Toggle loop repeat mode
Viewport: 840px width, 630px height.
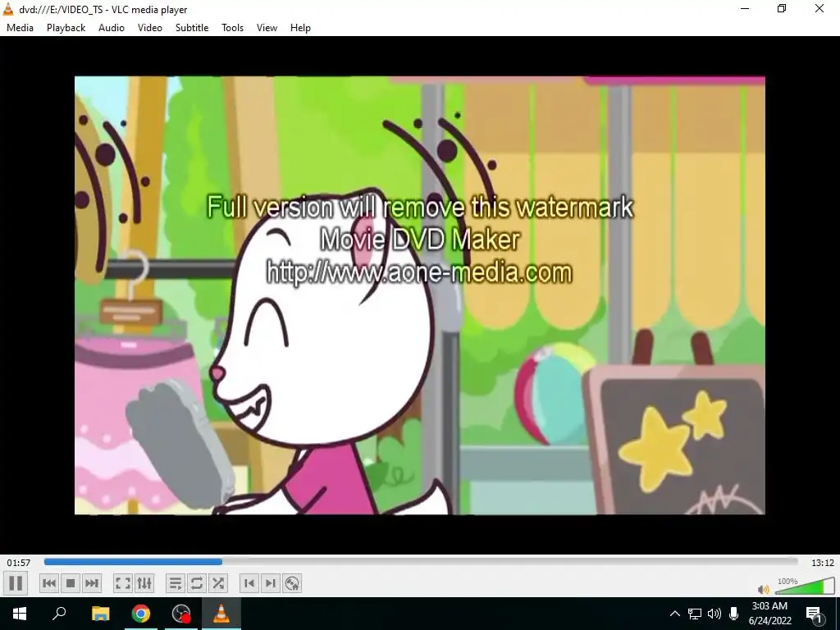(197, 583)
